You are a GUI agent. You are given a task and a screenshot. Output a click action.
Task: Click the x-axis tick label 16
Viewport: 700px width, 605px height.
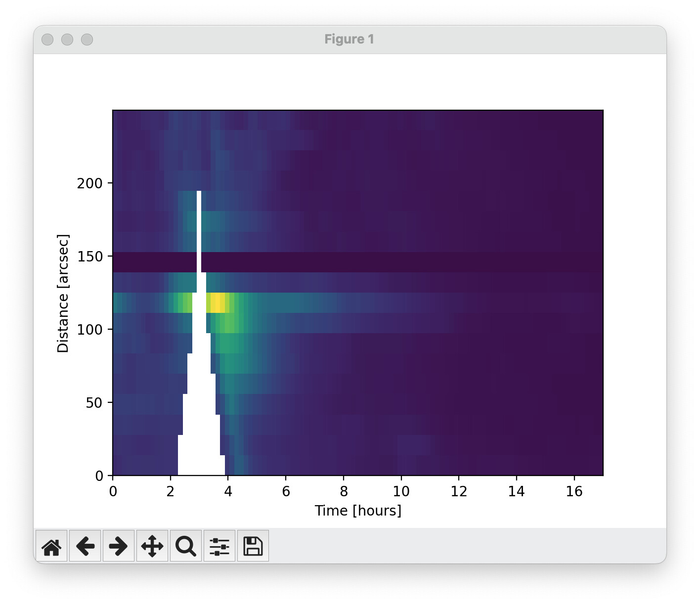click(x=574, y=491)
